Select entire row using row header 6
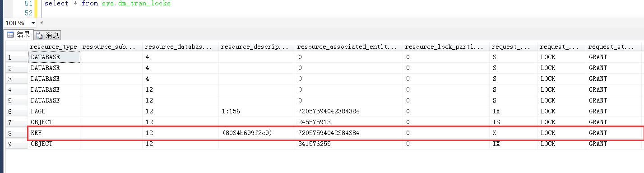Image resolution: width=644 pixels, height=173 pixels. (16, 111)
